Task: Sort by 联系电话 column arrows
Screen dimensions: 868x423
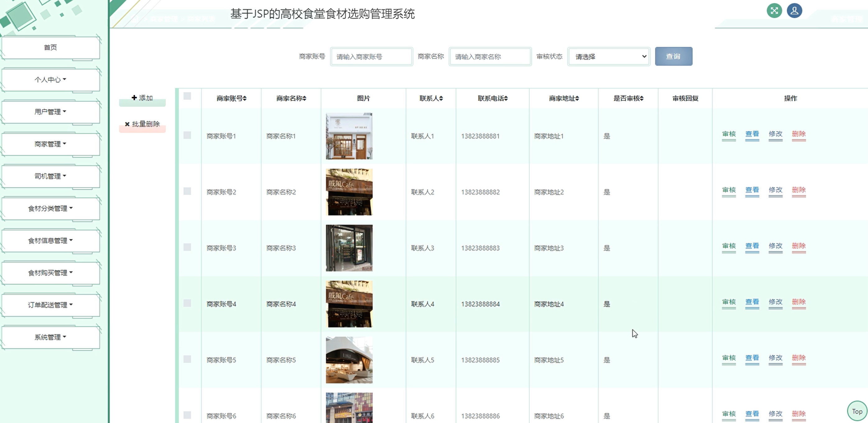Action: coord(506,98)
